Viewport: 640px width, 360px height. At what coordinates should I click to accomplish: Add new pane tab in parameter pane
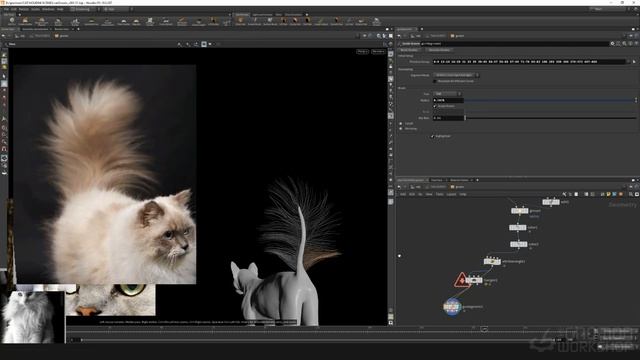[x=422, y=29]
